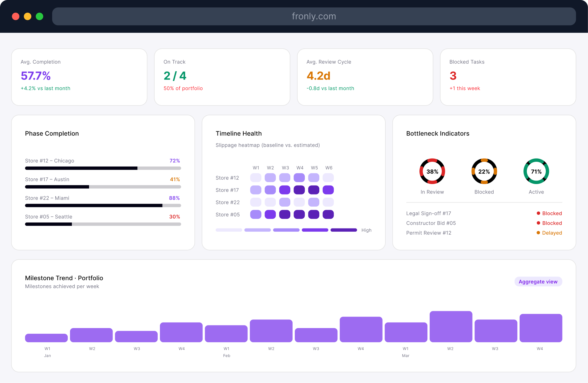Click the '-0.8d vs last month' text
Screen dimensions: 588x383
click(330, 88)
